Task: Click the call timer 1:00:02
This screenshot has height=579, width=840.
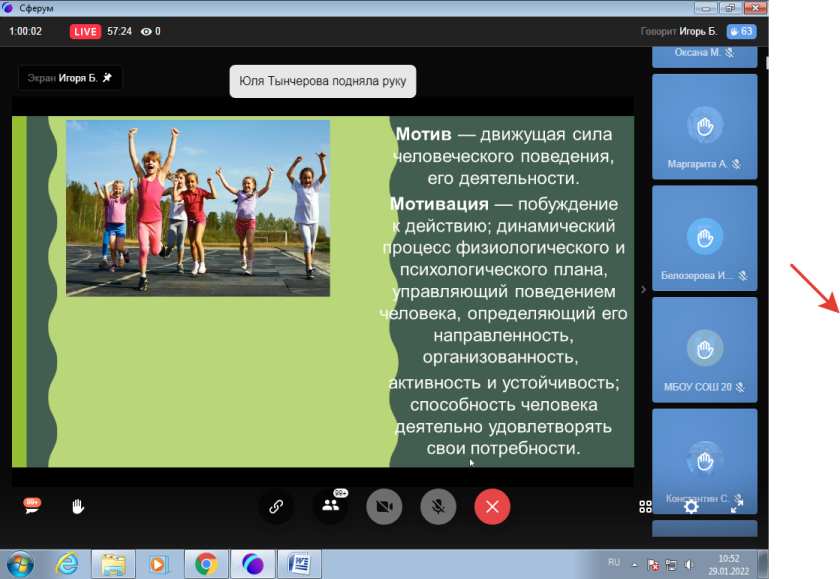Action: pos(25,32)
